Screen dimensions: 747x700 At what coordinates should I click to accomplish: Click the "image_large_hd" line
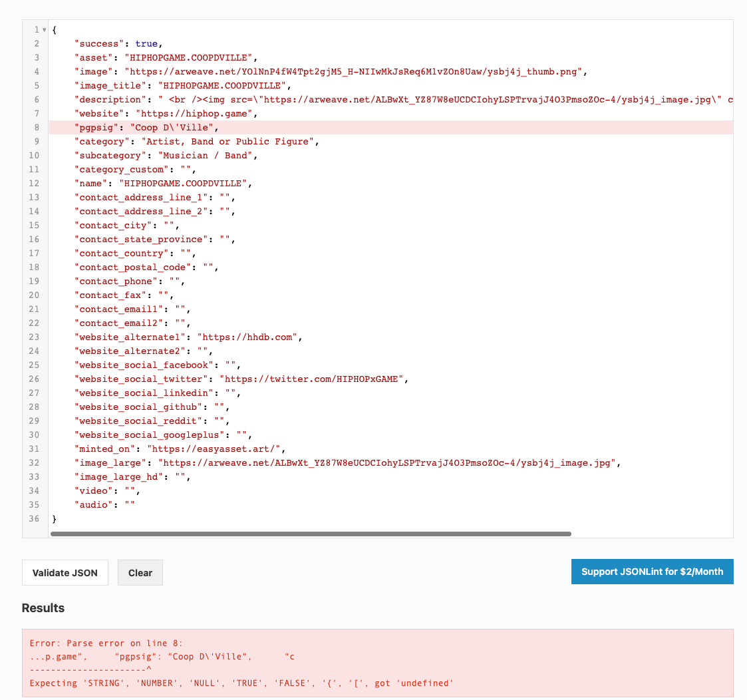coord(132,476)
